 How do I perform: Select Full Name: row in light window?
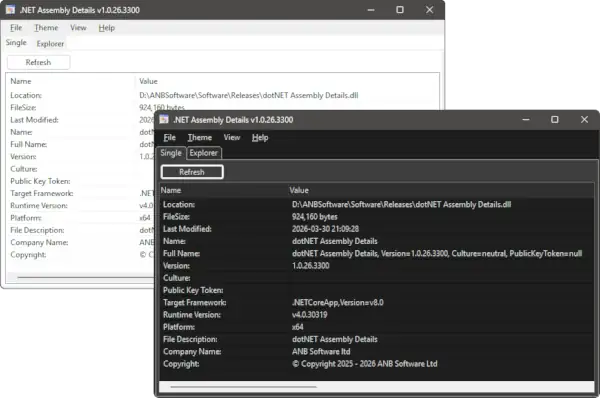coord(81,144)
